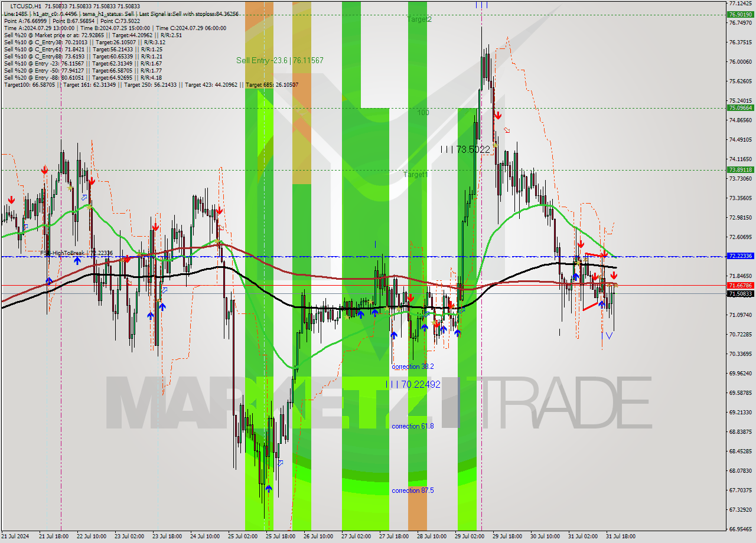
Task: Select the 'Sell %20 @ Entry -88' line
Action: 83,77
